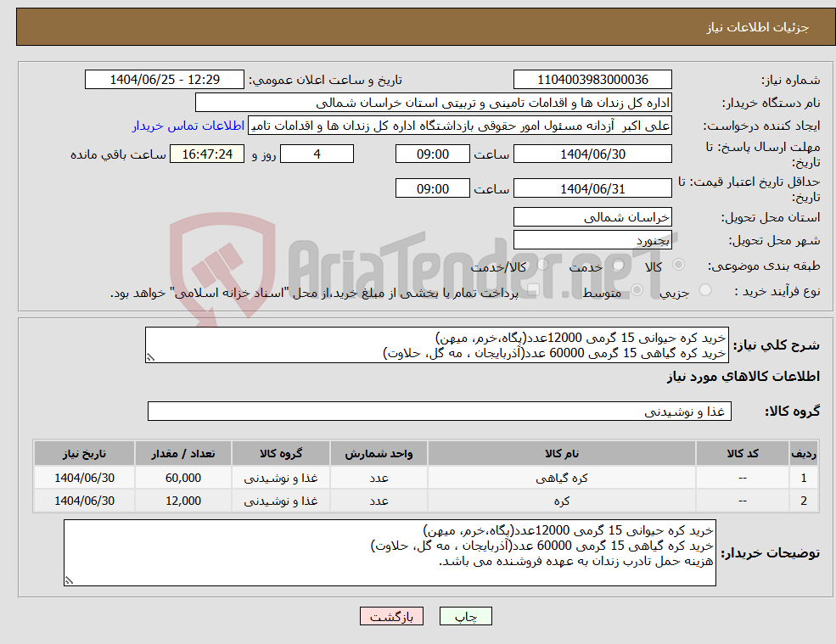Toggle the پرداخت تمام یا بخشی checkbox

point(533,290)
